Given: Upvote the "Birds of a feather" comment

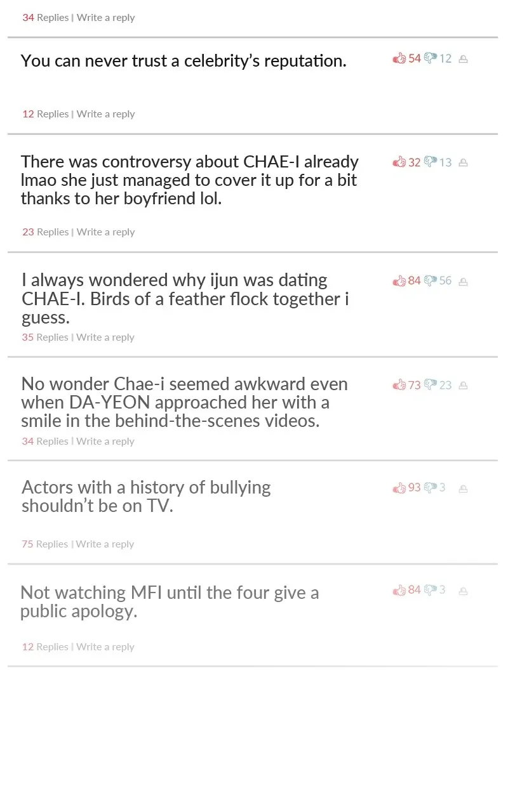Looking at the screenshot, I should click(399, 280).
